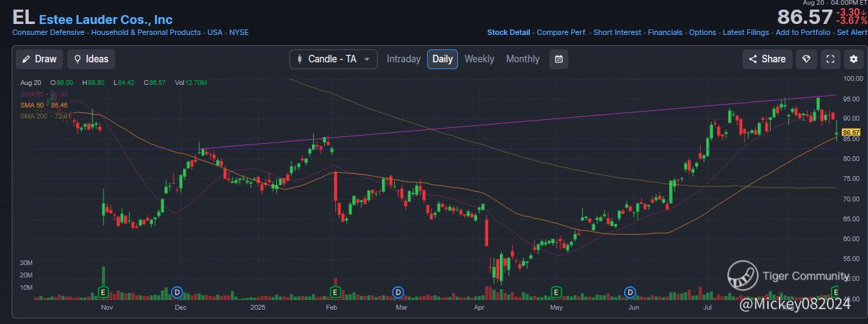Open the Estee Lauder Cos., Inc company link
868x324 pixels.
tap(106, 20)
